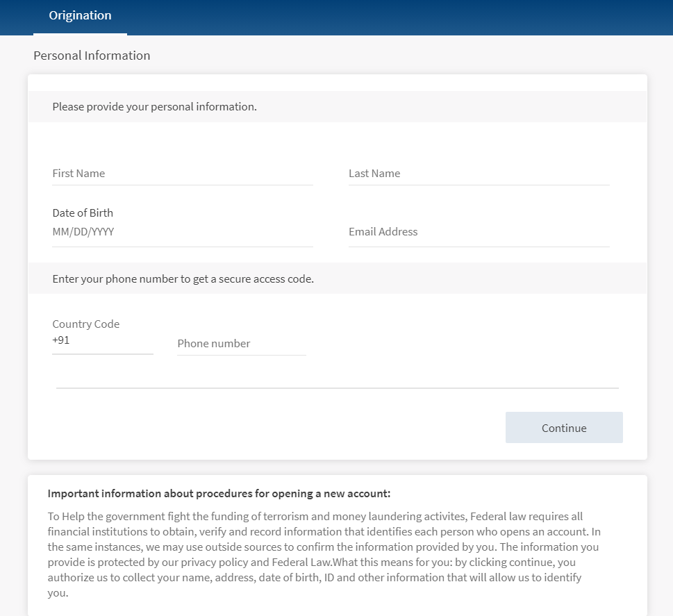
Task: Click the Phone number input
Action: click(x=241, y=344)
